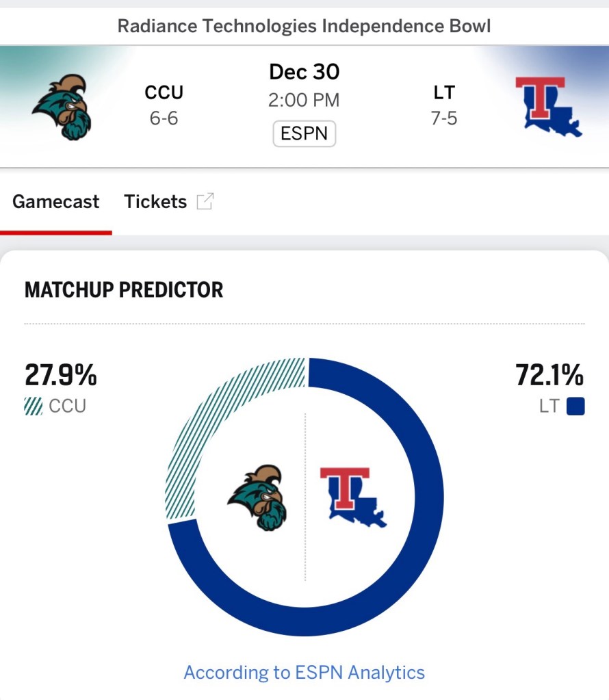This screenshot has height=700, width=609.
Task: Tap Chanticleers logo inside the predictor donut
Action: coord(257,497)
